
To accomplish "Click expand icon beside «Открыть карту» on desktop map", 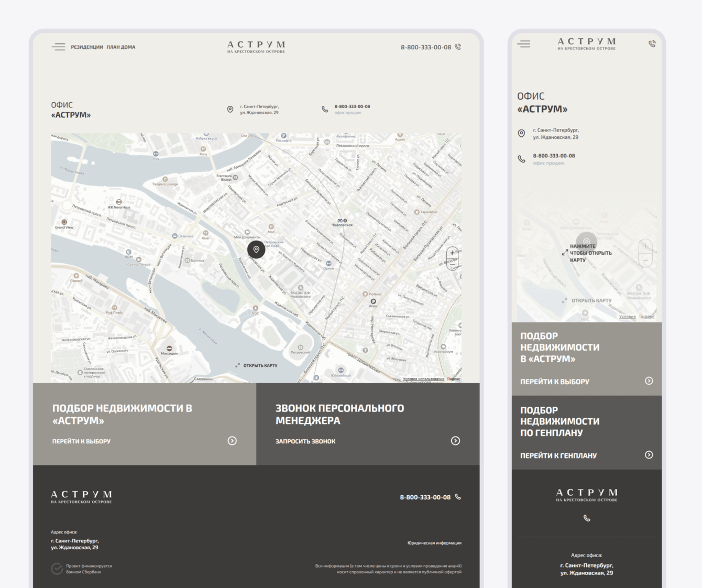I will pyautogui.click(x=237, y=365).
